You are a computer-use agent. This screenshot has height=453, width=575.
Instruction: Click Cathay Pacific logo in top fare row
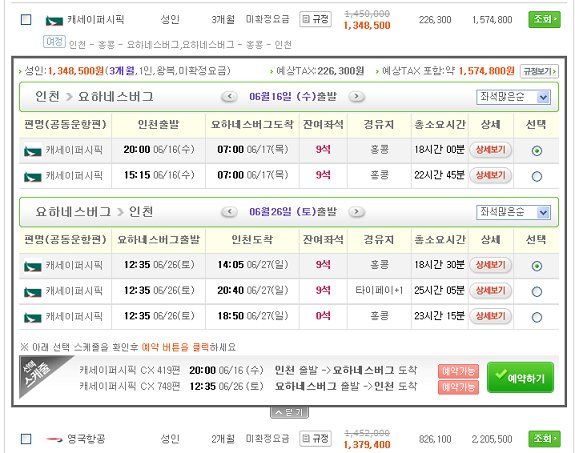tap(54, 20)
